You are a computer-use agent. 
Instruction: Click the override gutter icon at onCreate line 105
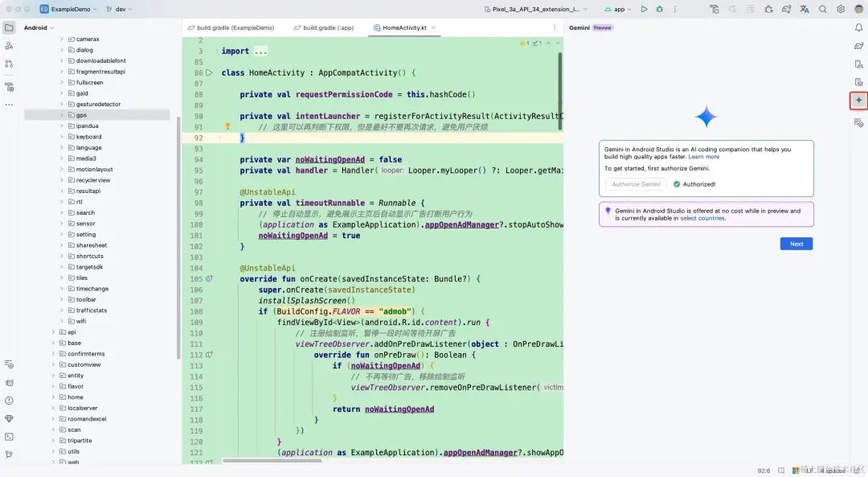209,278
